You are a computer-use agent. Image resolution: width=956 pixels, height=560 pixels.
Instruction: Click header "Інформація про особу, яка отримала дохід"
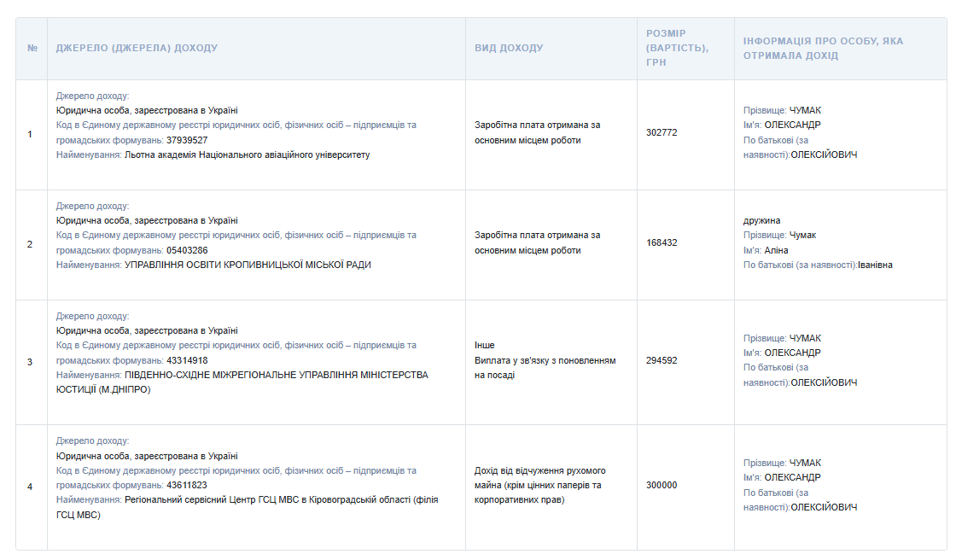[x=823, y=48]
